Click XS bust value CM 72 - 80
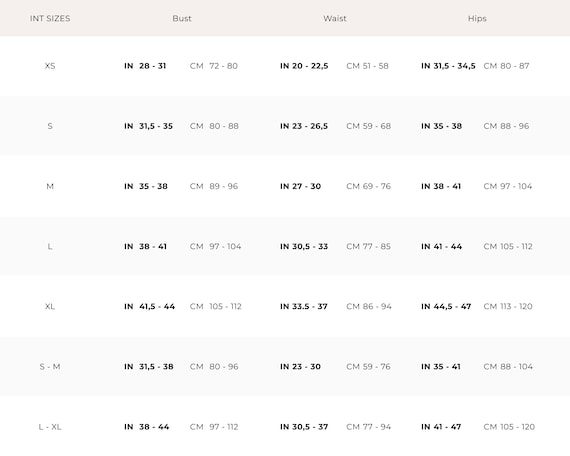The image size is (570, 456). click(x=214, y=66)
